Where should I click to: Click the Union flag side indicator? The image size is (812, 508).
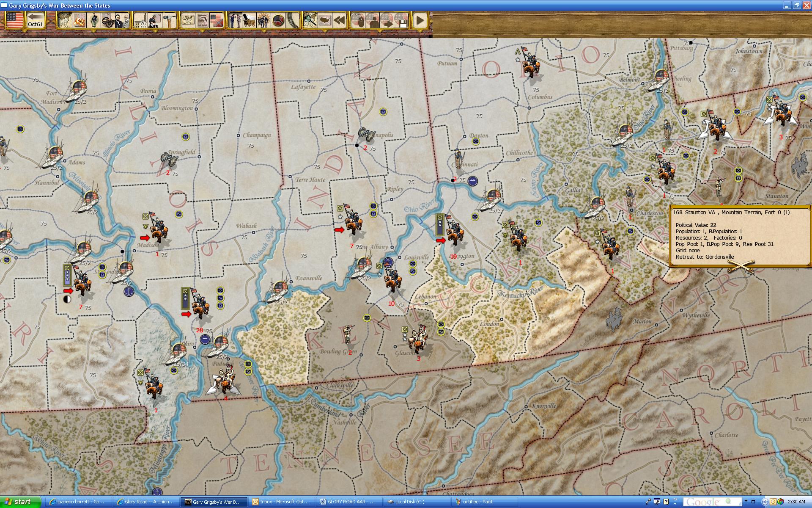point(14,20)
